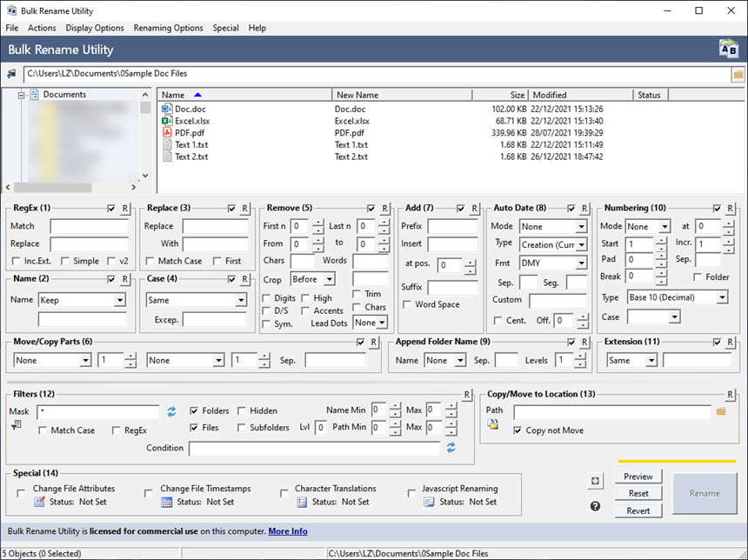This screenshot has height=560, width=748.
Task: Click the large Rename button
Action: point(705,493)
